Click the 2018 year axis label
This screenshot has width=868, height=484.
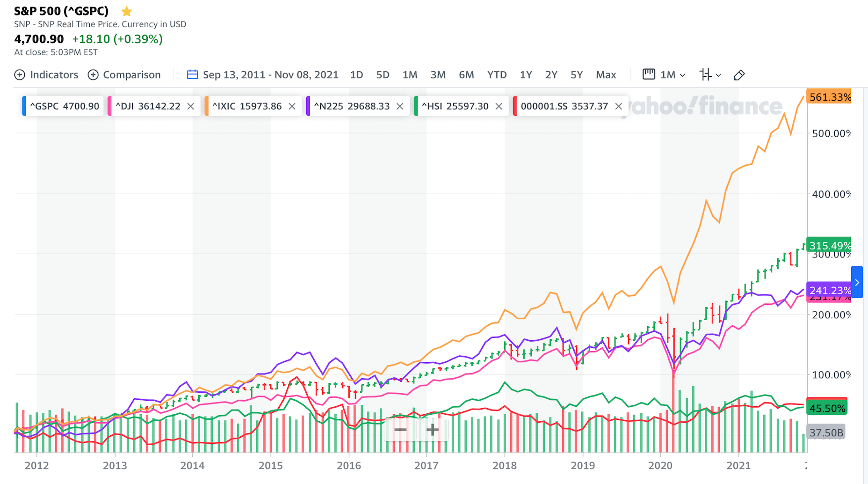coord(505,466)
